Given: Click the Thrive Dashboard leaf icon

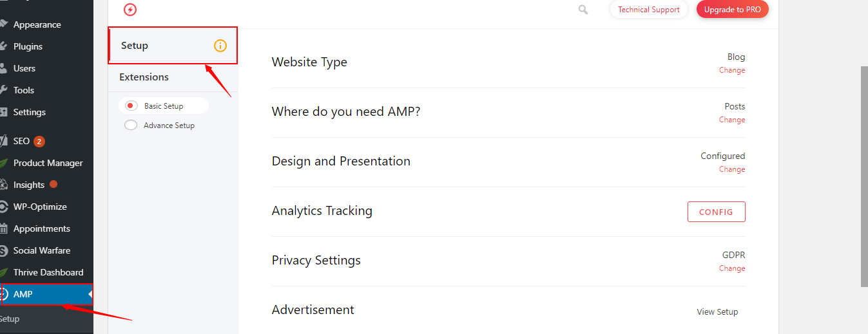Looking at the screenshot, I should click(x=4, y=272).
